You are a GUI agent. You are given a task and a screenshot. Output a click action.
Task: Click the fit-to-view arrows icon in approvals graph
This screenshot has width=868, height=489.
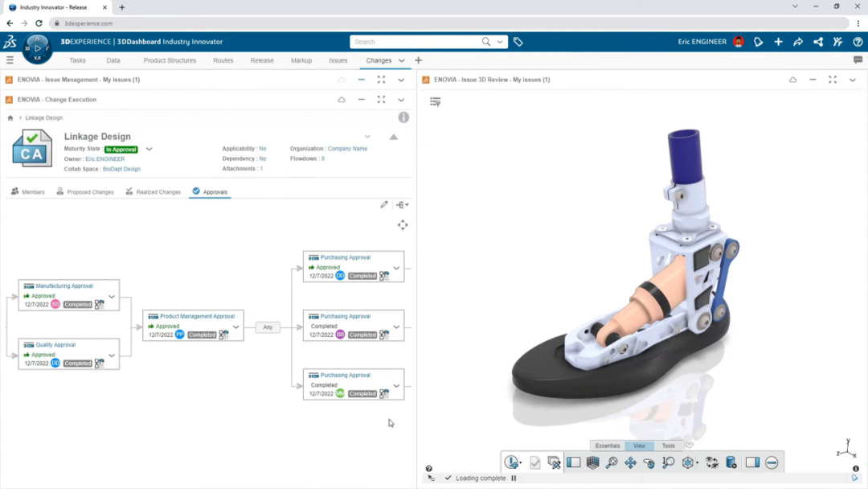403,225
